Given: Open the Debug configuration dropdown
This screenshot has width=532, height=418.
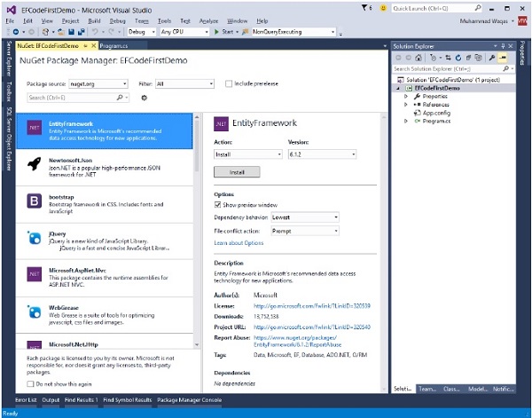Looking at the screenshot, I should 142,32.
